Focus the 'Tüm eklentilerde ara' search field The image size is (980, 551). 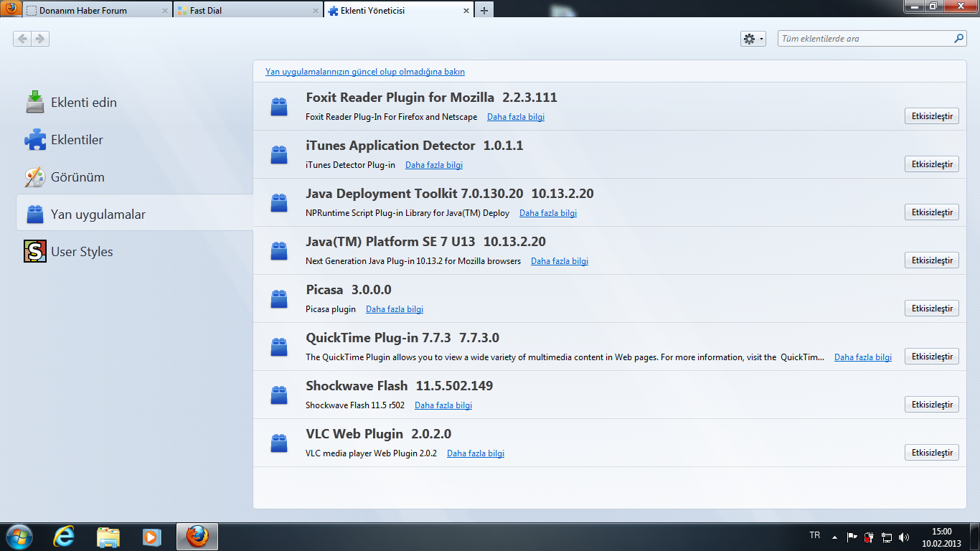[872, 39]
